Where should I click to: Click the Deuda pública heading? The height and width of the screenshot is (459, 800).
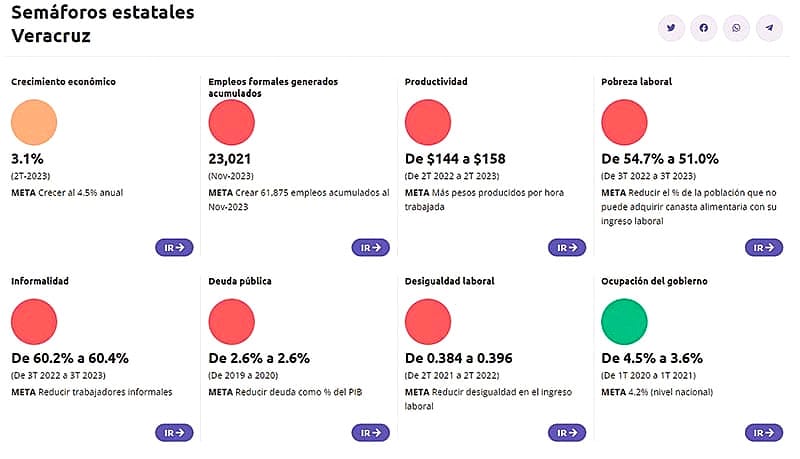240,281
